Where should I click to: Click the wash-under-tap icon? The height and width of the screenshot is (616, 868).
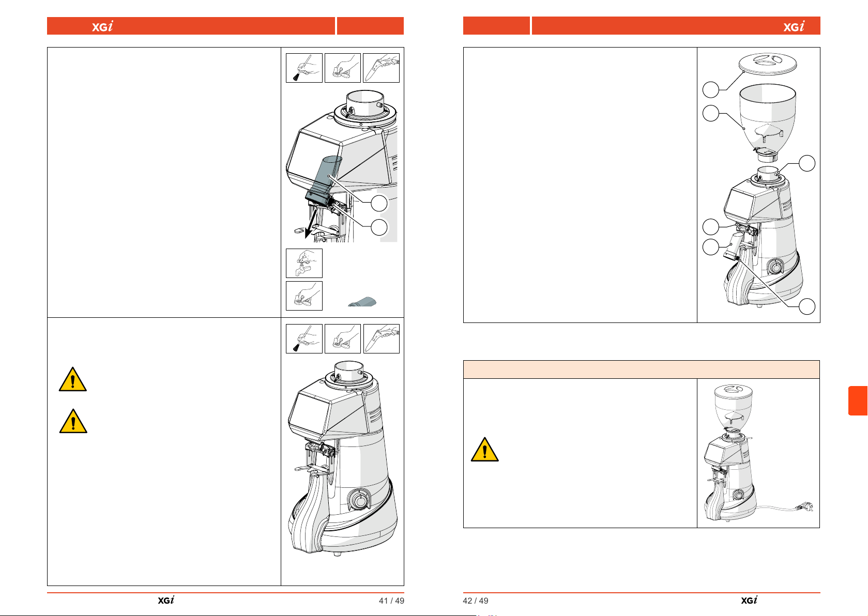click(x=304, y=263)
